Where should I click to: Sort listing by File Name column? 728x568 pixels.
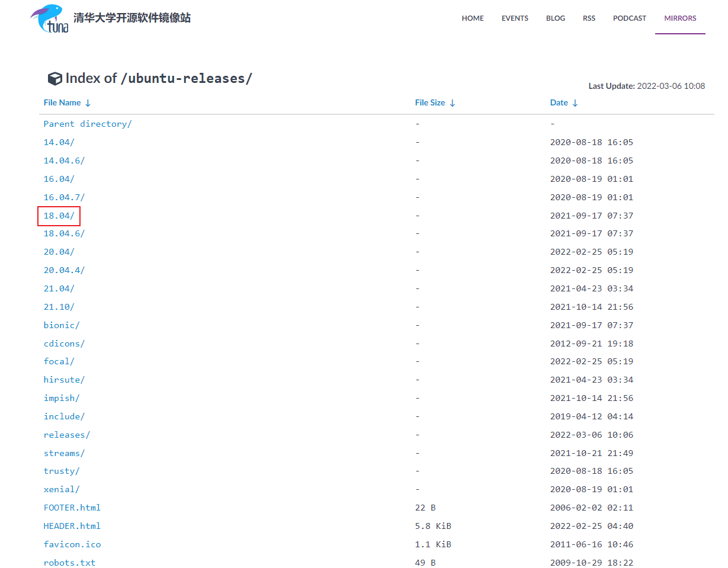click(x=68, y=102)
